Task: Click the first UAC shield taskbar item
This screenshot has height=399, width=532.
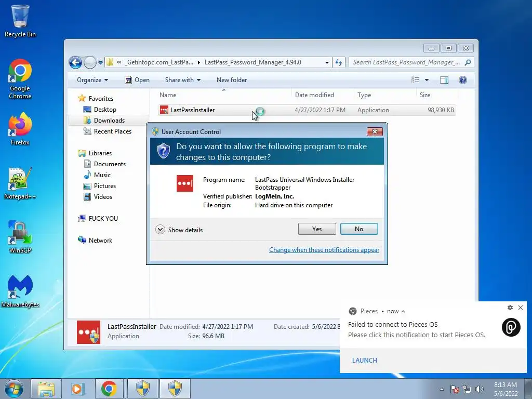Action: 143,389
